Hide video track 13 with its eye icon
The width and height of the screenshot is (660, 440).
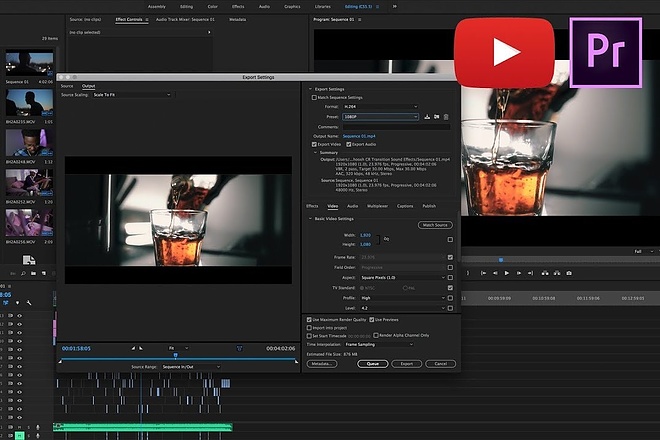19,315
